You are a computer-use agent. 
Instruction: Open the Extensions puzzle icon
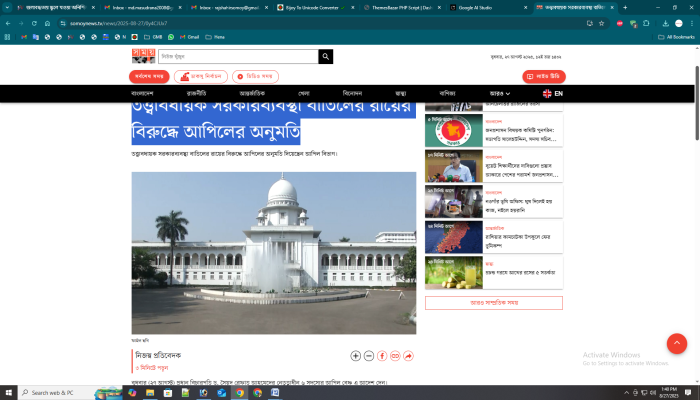pyautogui.click(x=646, y=23)
